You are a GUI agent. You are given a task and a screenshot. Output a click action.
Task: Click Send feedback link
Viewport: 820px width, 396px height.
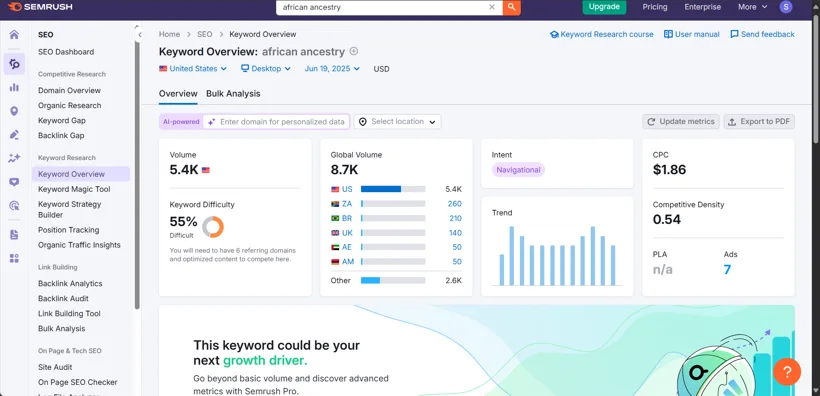coord(762,34)
